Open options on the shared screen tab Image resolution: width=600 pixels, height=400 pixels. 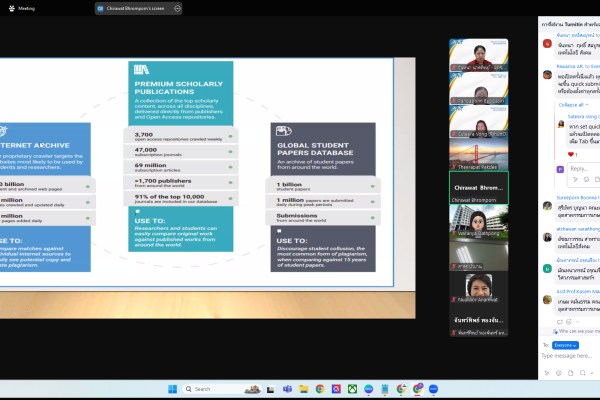pyautogui.click(x=177, y=8)
